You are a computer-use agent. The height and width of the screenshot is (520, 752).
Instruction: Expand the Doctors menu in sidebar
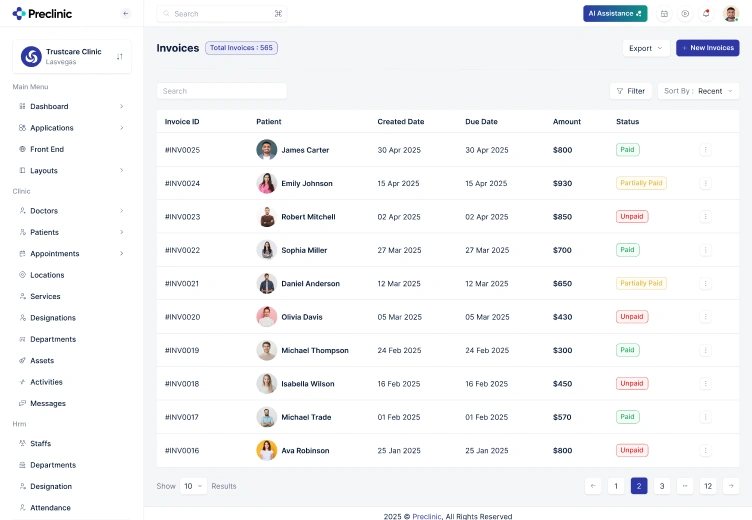pyautogui.click(x=71, y=211)
